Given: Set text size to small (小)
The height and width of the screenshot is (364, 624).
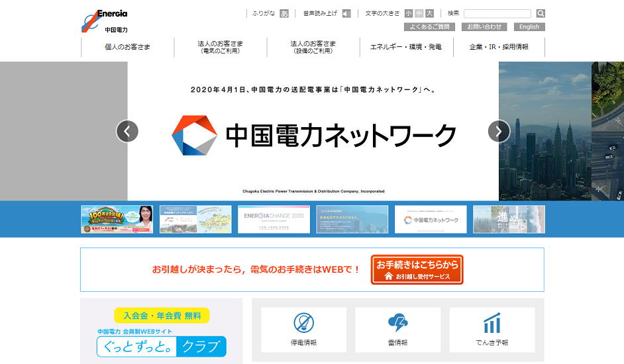Looking at the screenshot, I should click(409, 13).
